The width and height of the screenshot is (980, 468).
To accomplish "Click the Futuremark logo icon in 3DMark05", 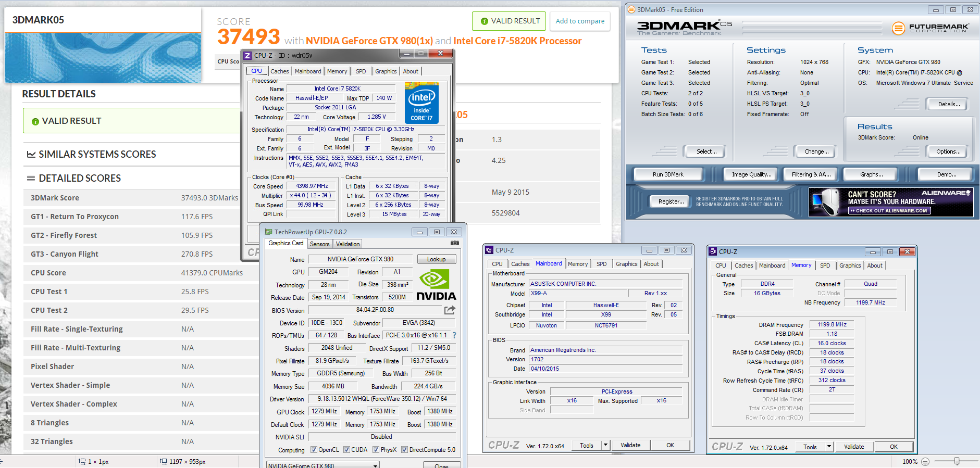I will [x=898, y=28].
